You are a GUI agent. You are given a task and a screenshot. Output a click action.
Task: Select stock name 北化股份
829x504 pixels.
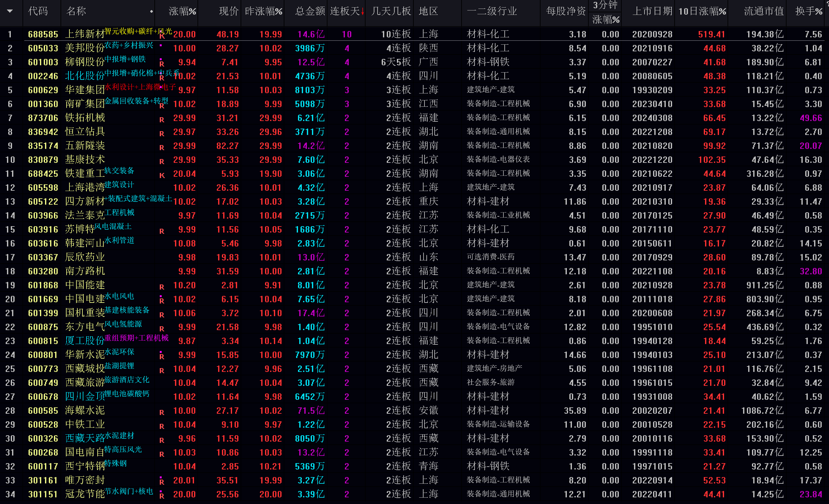pos(85,76)
